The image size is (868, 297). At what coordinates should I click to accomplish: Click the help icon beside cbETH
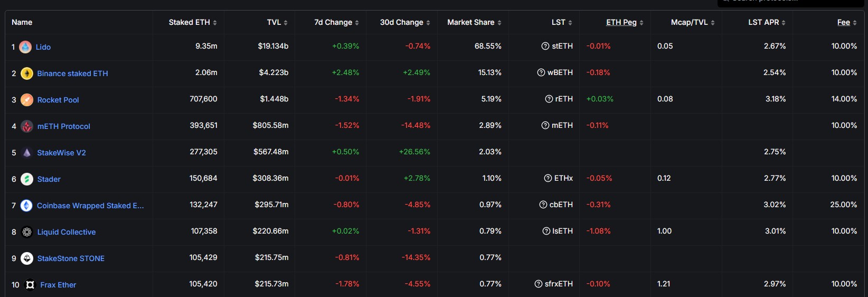point(543,205)
